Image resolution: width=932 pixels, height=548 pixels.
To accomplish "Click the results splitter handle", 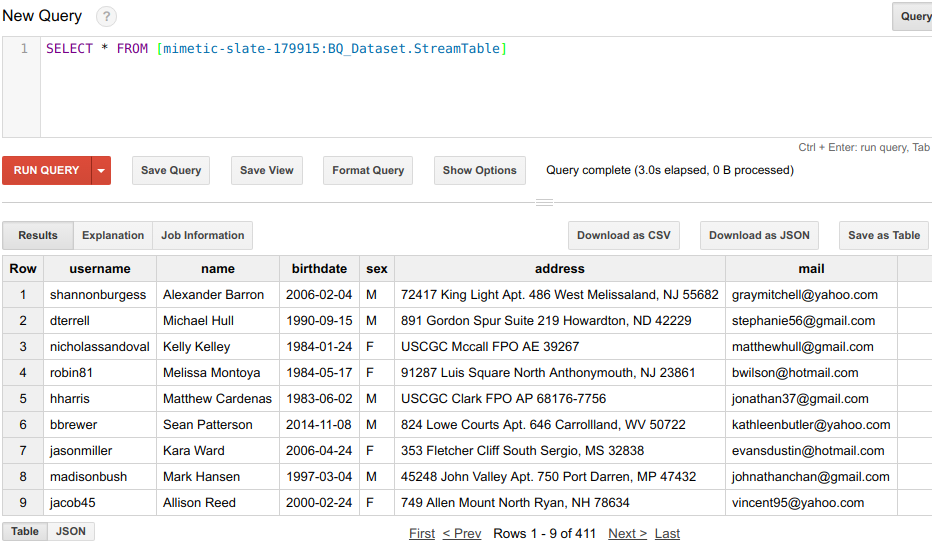I will point(544,203).
